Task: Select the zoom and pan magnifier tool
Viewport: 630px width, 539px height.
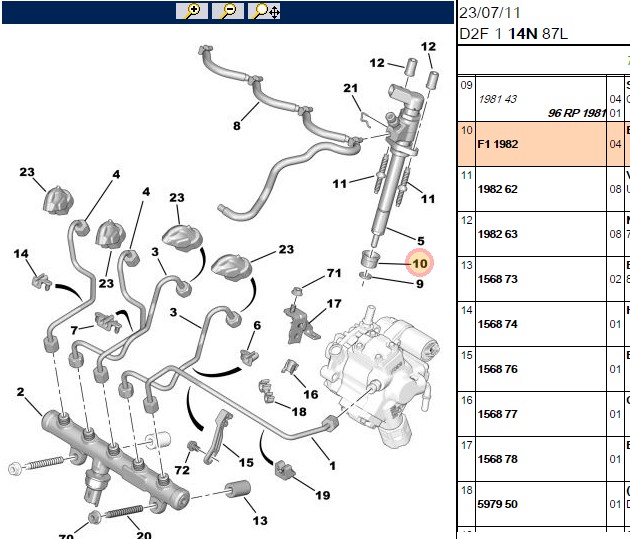Action: [264, 11]
